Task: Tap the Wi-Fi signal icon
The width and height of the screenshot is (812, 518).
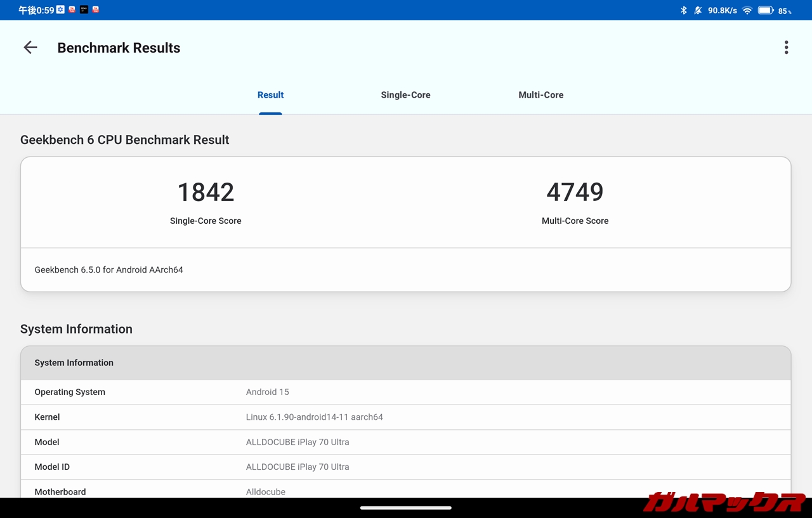Action: pos(747,10)
